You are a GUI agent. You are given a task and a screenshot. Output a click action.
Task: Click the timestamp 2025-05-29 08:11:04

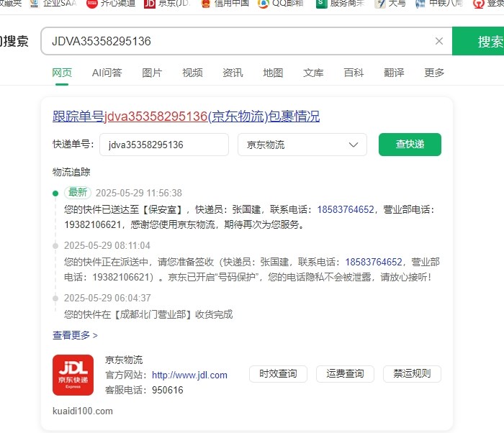[107, 246]
